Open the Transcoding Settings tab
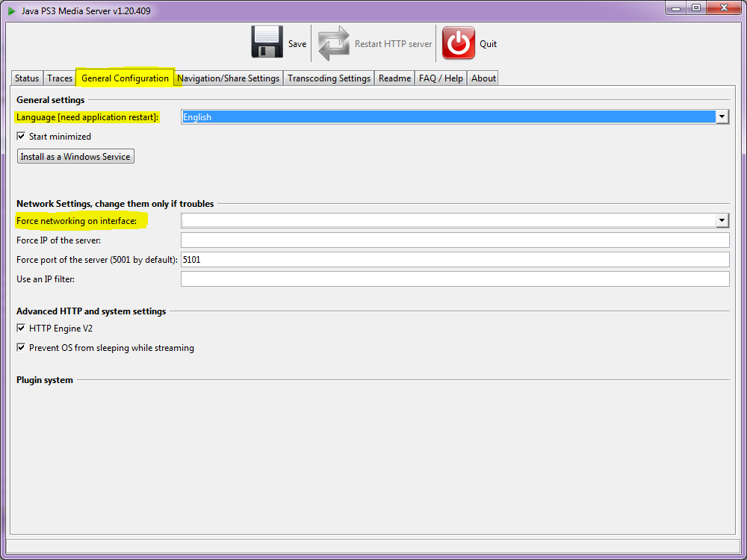The width and height of the screenshot is (747, 560). (329, 78)
